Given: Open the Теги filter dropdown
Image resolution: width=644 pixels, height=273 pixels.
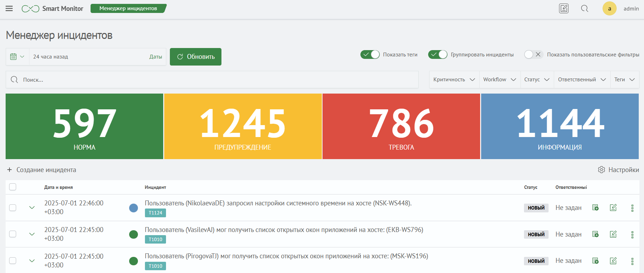Looking at the screenshot, I should 625,80.
